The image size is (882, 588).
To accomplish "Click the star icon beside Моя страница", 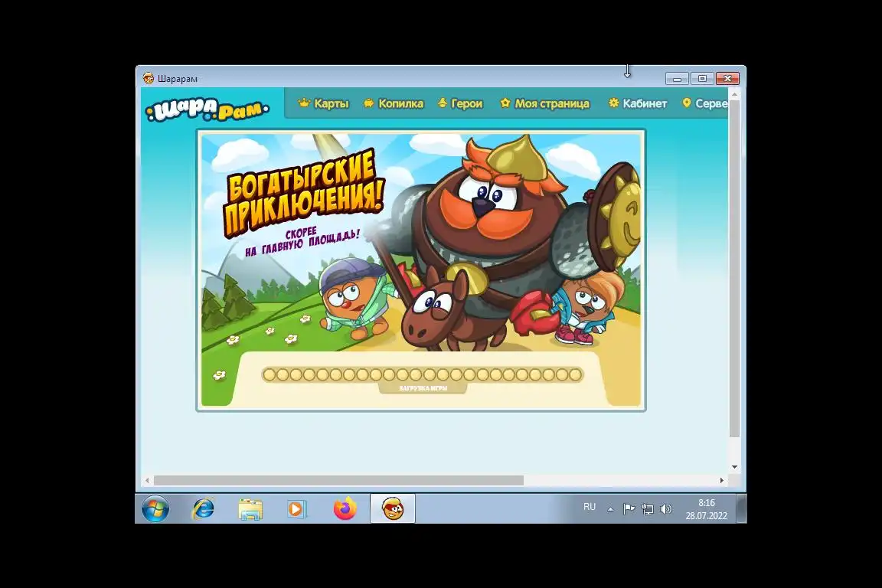I will [x=505, y=103].
